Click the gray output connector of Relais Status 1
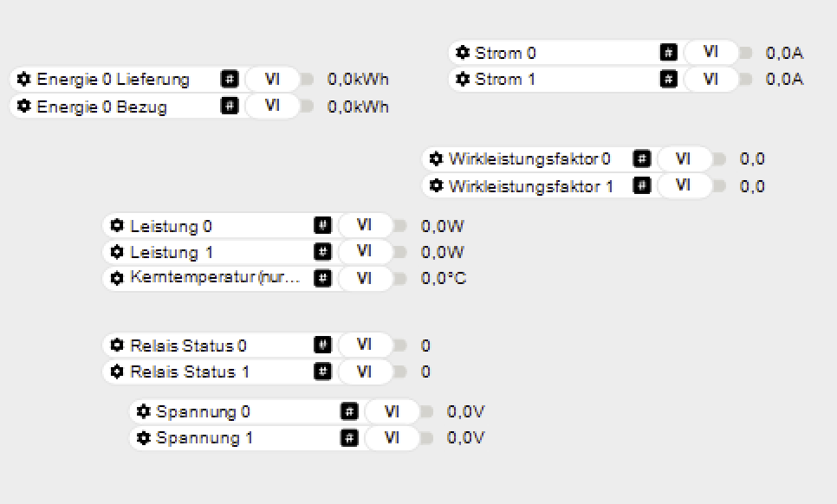Image resolution: width=837 pixels, height=504 pixels. point(400,372)
